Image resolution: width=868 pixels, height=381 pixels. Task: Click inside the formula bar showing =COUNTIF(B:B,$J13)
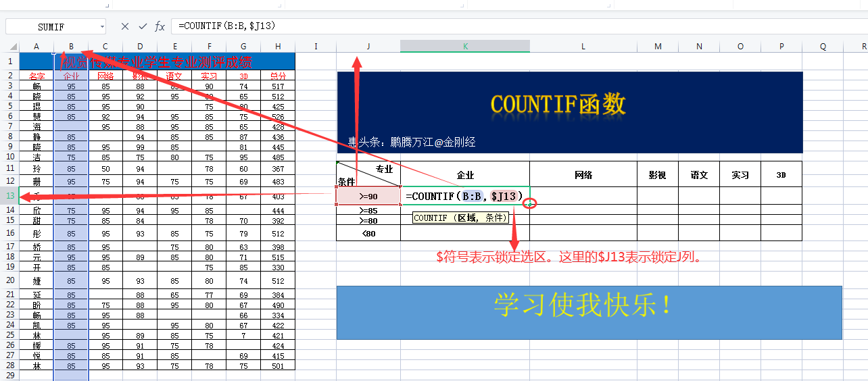coord(519,26)
